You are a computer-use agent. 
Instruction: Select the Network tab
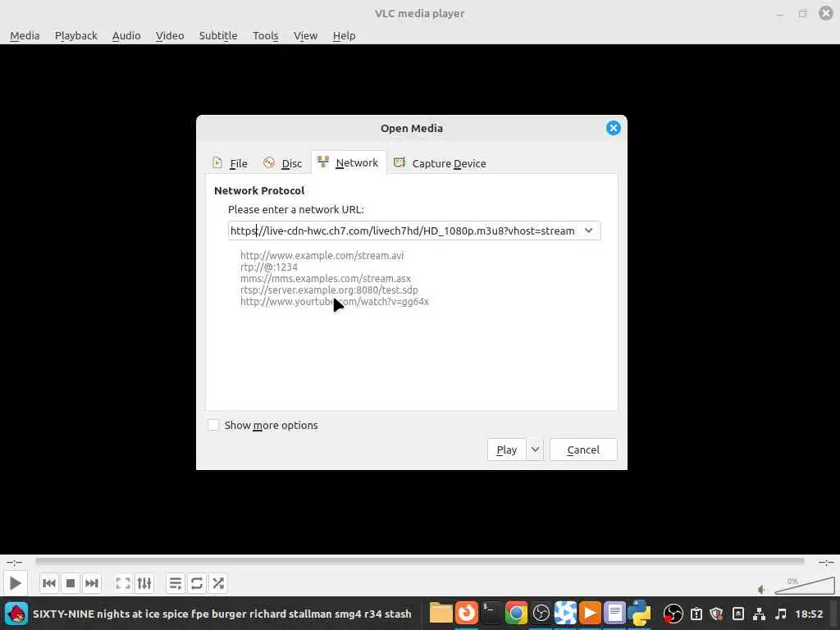click(348, 163)
